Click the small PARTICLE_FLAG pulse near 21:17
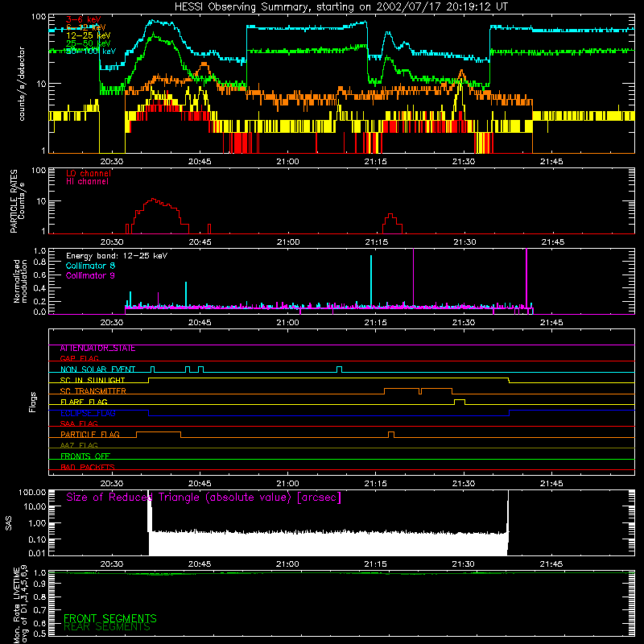This screenshot has height=644, width=644. pos(391,435)
